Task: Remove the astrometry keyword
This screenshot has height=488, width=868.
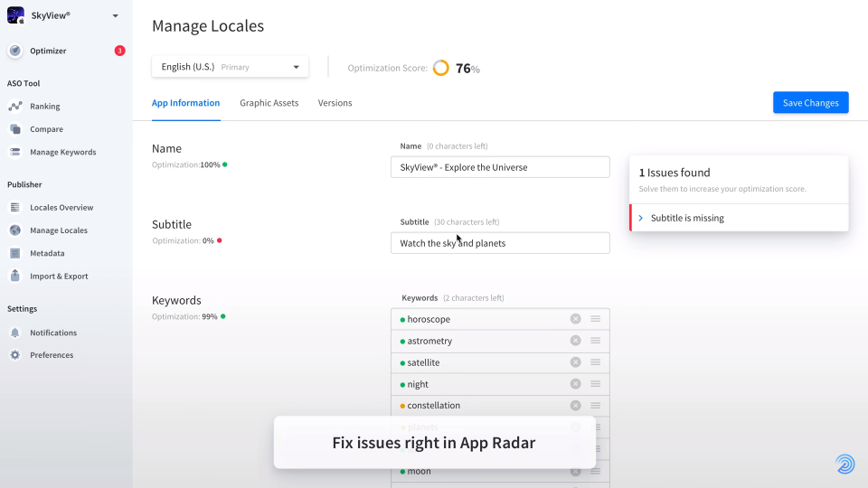Action: [576, 341]
